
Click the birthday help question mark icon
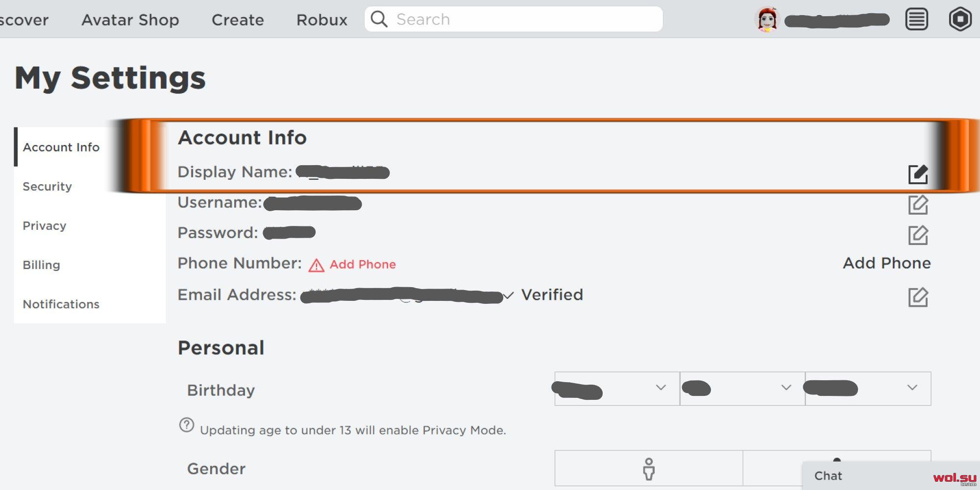186,425
